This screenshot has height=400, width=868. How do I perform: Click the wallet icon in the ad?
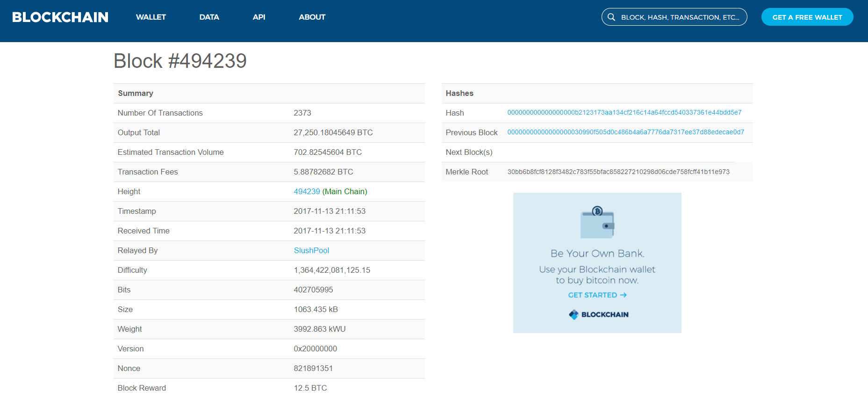597,222
